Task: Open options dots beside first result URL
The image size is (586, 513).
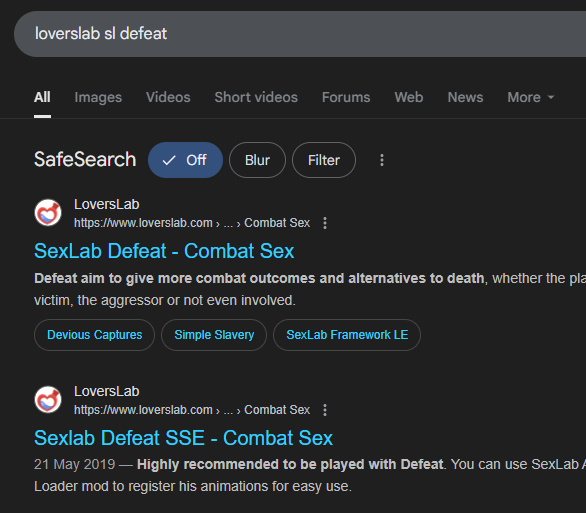Action: 325,223
